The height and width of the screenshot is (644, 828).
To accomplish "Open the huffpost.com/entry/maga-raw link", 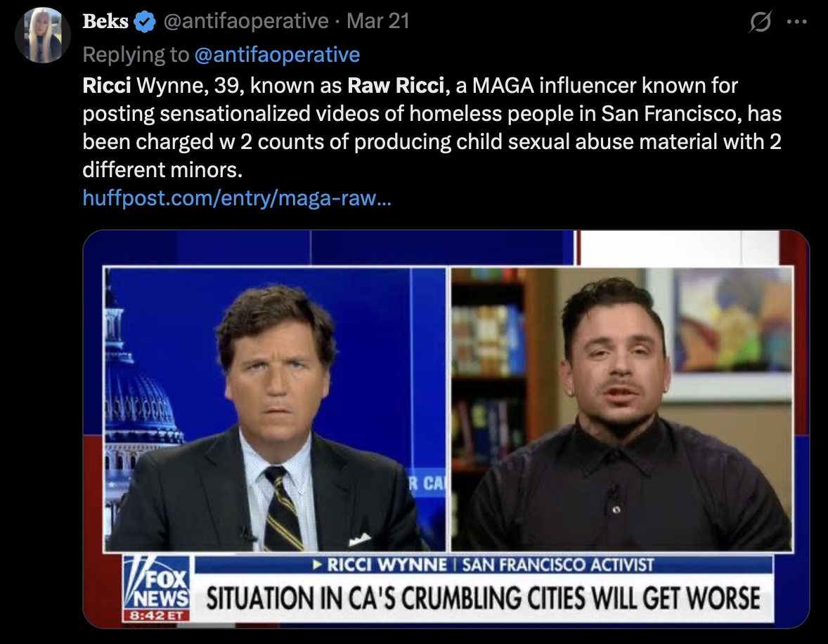I will click(237, 198).
